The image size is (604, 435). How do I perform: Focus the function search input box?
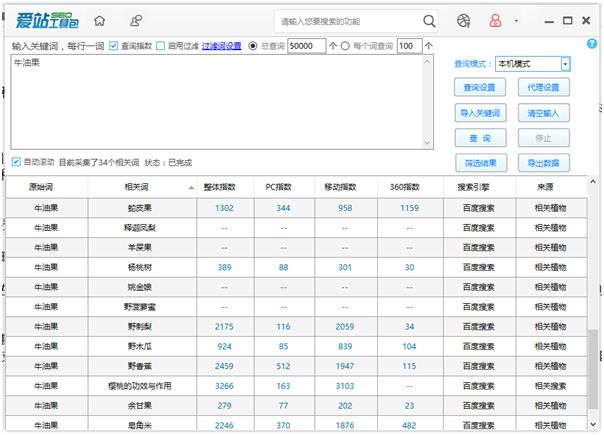(349, 21)
